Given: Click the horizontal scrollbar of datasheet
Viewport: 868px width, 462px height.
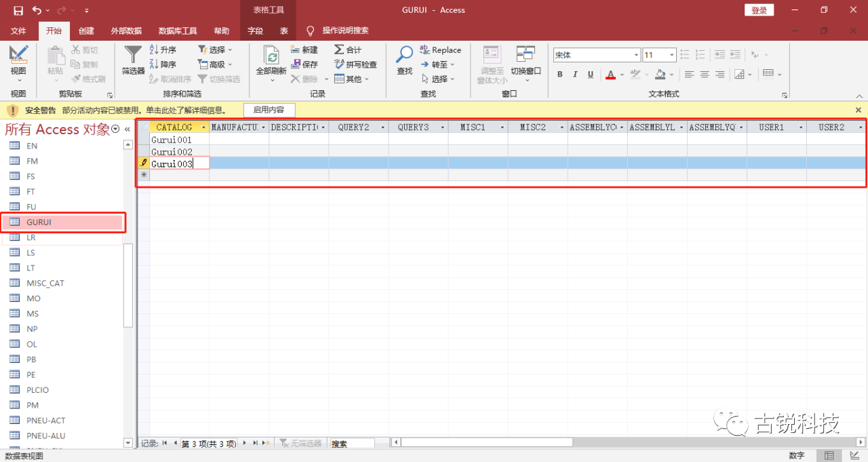Looking at the screenshot, I should tap(487, 442).
